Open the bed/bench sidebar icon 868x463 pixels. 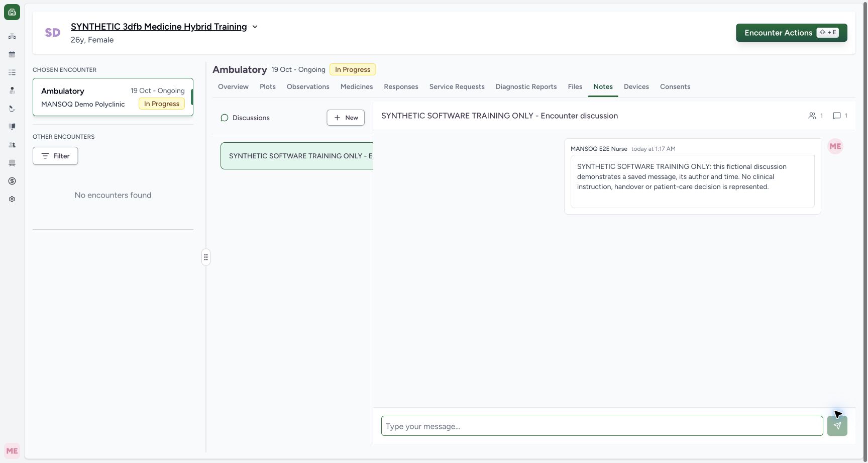click(12, 163)
